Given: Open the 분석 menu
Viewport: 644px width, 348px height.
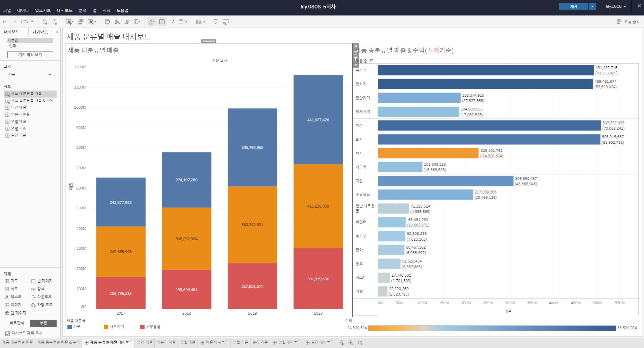Looking at the screenshot, I should coord(83,10).
